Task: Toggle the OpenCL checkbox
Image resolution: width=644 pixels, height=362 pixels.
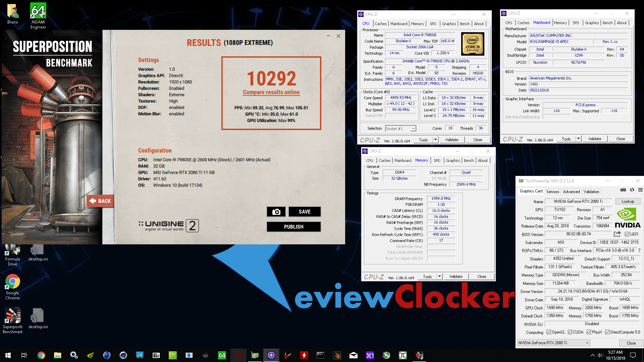Action: click(x=549, y=332)
